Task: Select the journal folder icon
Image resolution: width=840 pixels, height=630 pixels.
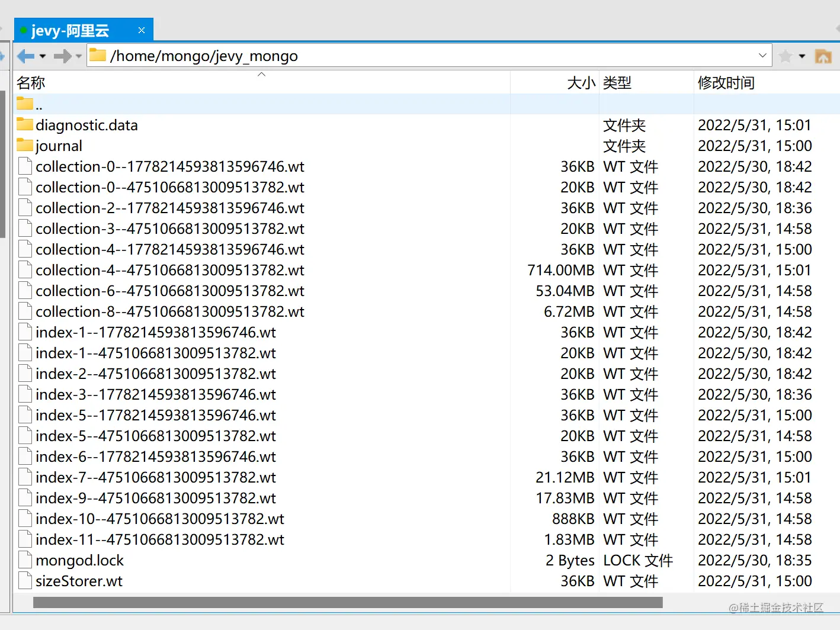Action: pos(25,145)
